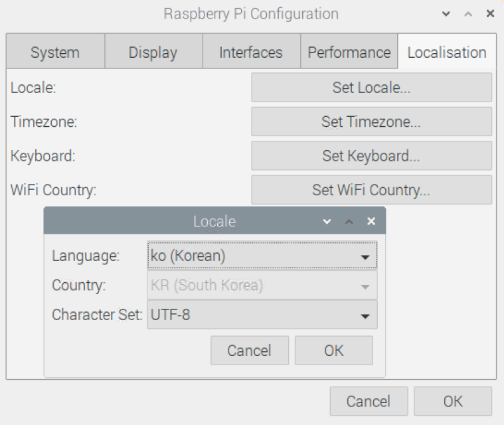Open the Language dropdown showing ko (Korean)
The image size is (504, 425).
[262, 256]
